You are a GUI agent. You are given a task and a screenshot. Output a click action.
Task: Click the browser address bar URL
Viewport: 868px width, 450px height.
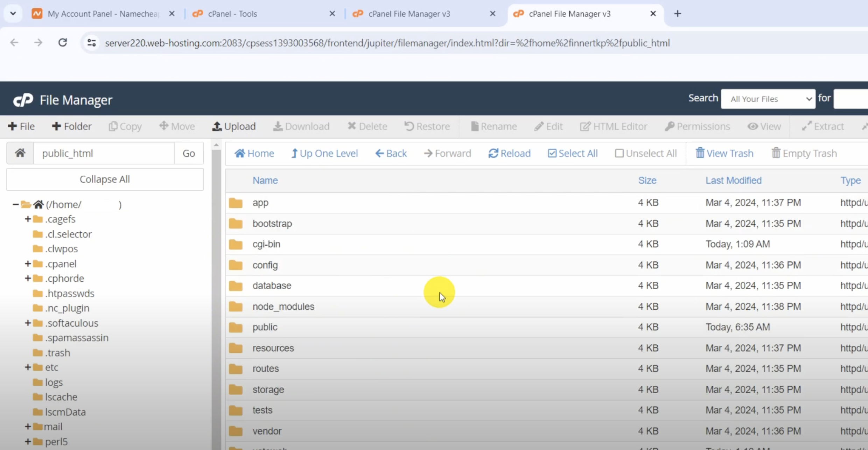pyautogui.click(x=387, y=43)
